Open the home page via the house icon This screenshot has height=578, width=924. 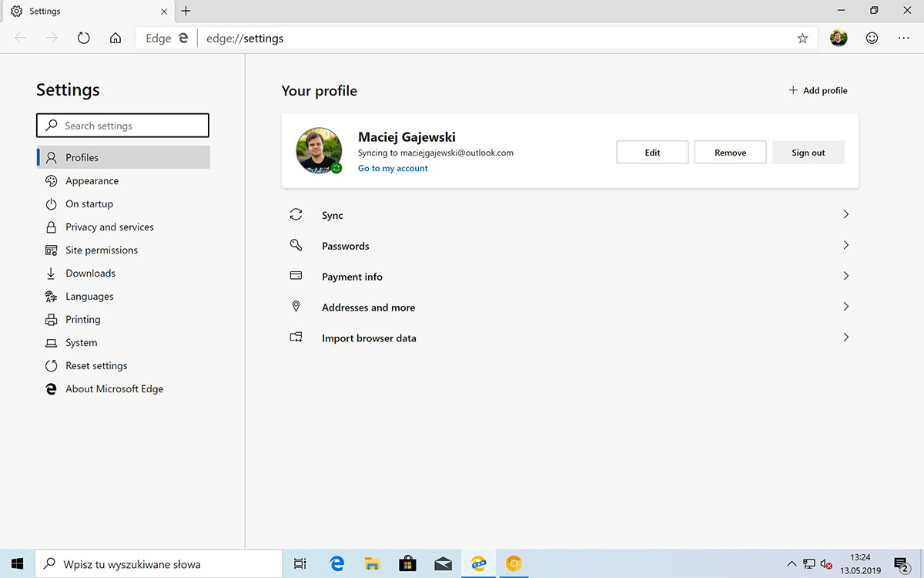click(x=115, y=38)
